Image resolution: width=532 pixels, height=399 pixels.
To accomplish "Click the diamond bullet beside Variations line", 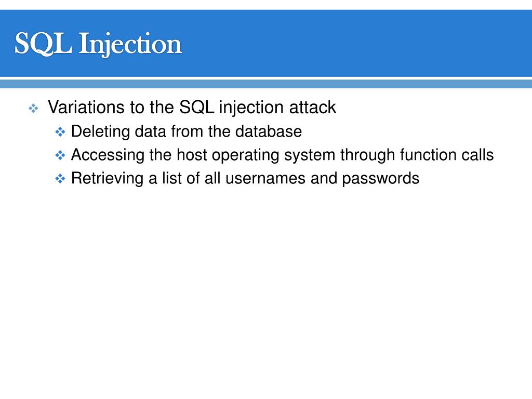I will pyautogui.click(x=33, y=109).
